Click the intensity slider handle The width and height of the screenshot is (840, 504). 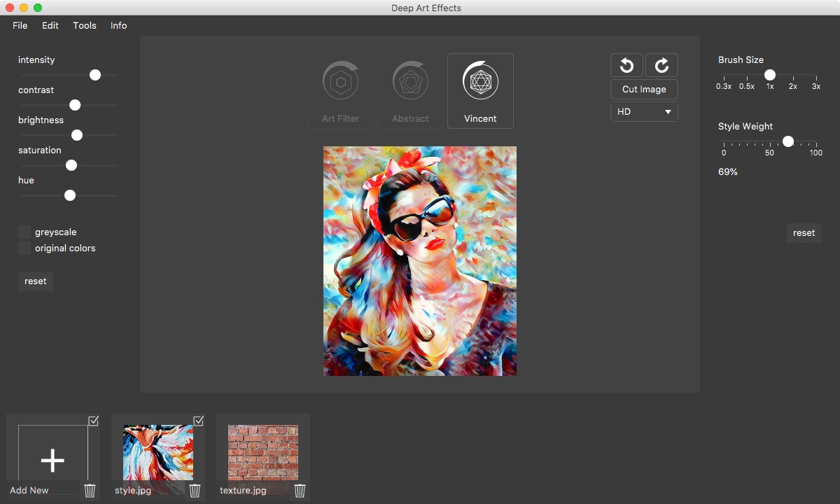(95, 75)
